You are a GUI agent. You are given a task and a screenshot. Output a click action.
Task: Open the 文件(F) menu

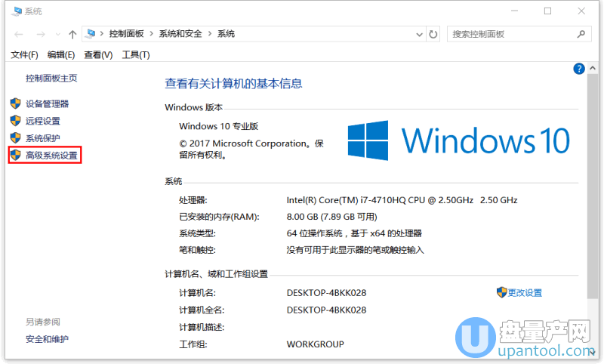click(24, 54)
